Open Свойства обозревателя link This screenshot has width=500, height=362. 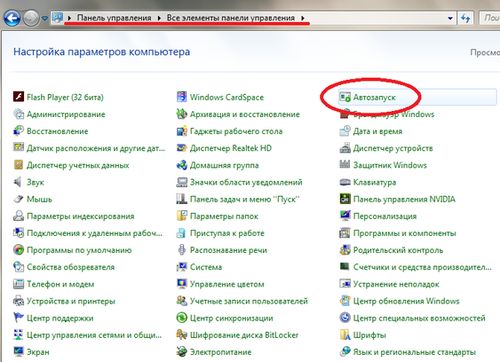click(x=71, y=267)
